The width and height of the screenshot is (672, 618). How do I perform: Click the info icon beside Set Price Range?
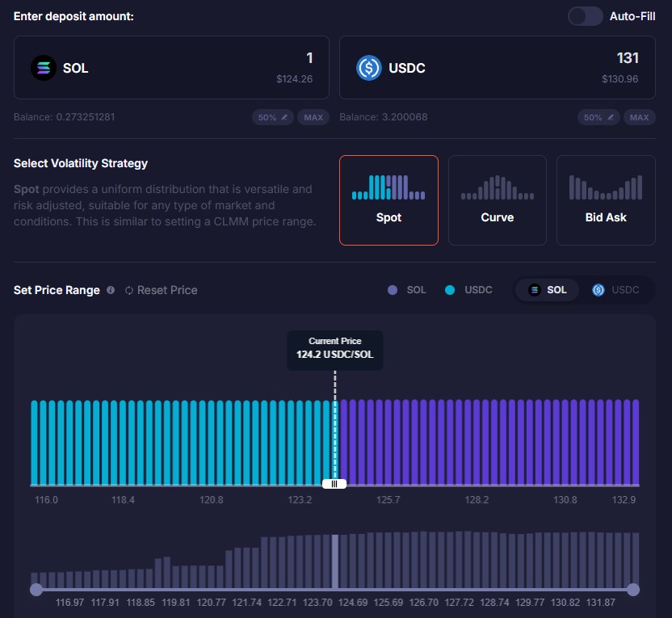(111, 290)
